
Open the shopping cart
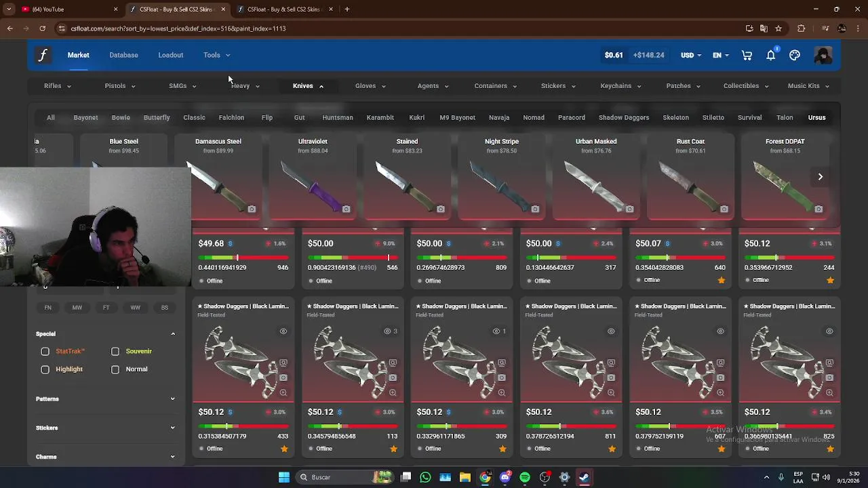(x=747, y=56)
